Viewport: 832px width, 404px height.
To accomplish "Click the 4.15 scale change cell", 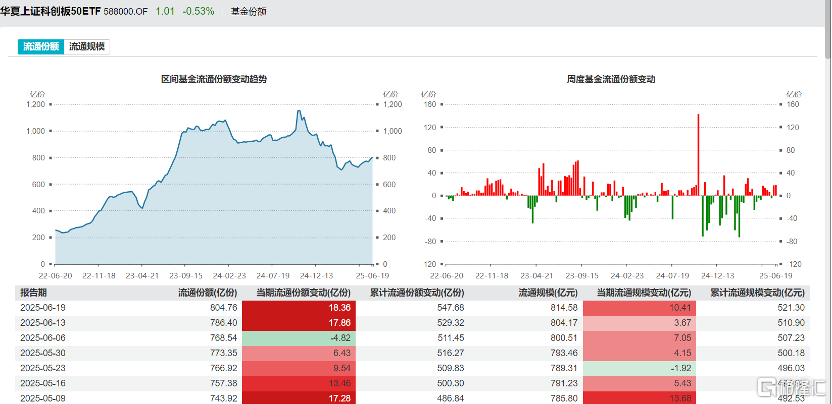I will pos(639,353).
